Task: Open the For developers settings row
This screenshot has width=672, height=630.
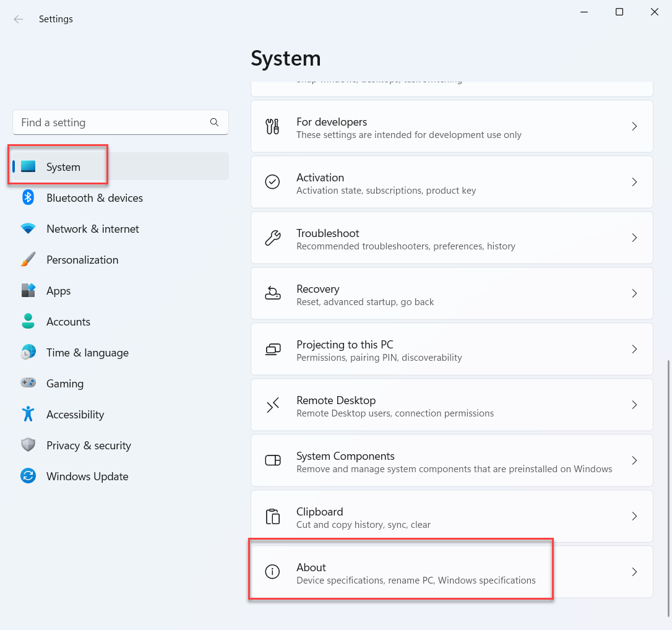Action: pos(452,126)
